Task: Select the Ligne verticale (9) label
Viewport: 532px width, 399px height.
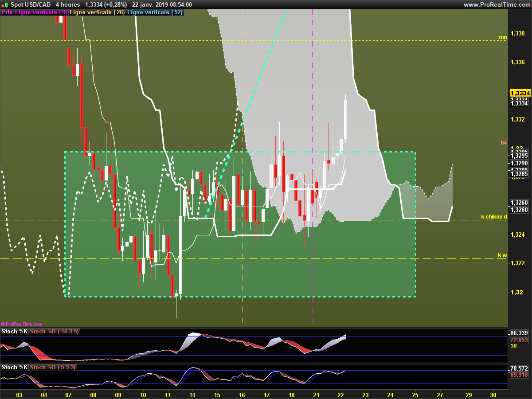Action: [x=41, y=12]
